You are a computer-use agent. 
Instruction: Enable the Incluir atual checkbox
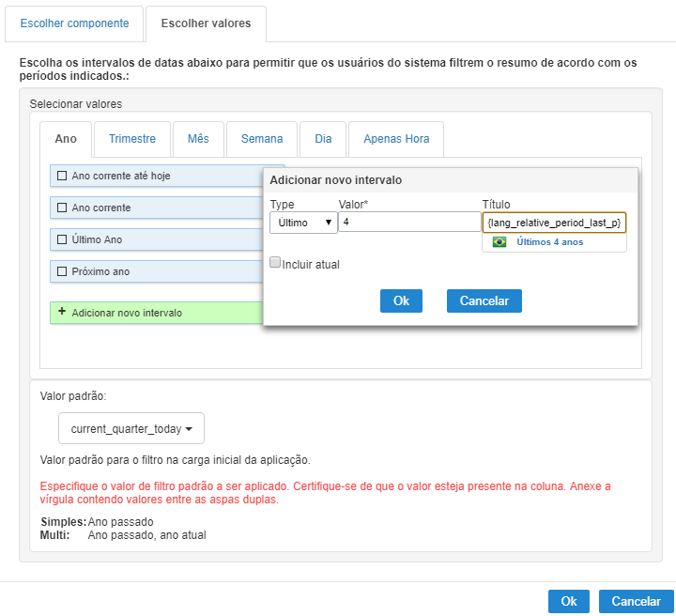(275, 262)
